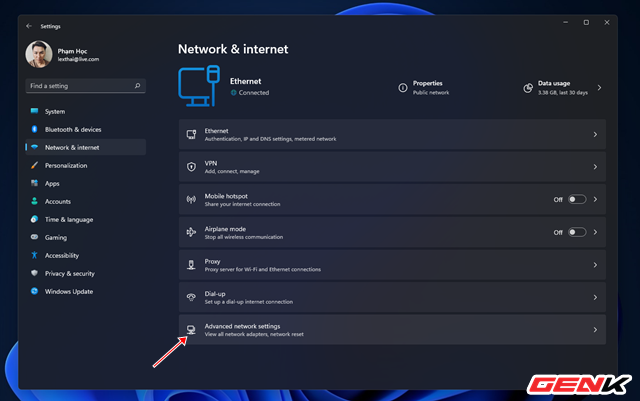Open VPN add, connect, manage entry
640x401 pixels.
point(392,167)
